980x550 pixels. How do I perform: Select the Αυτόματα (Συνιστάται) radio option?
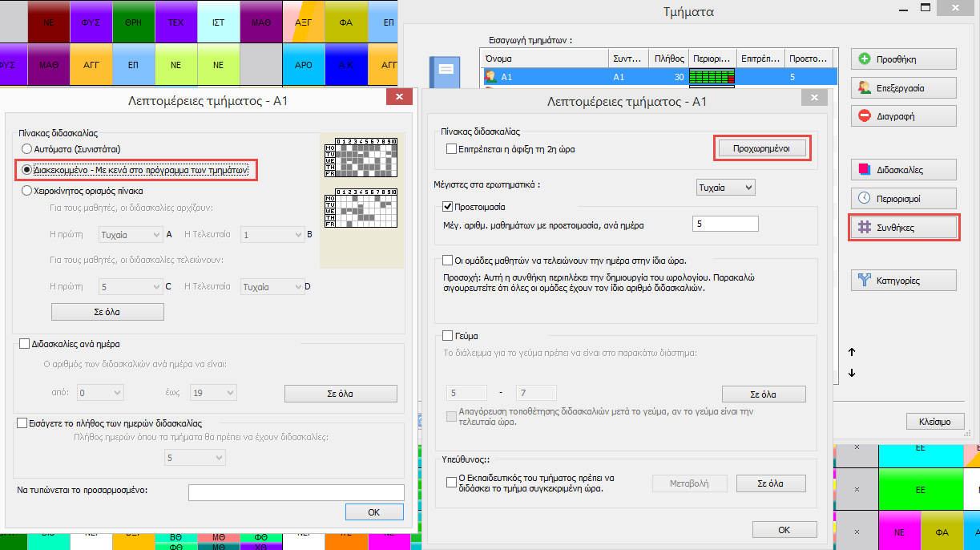27,149
